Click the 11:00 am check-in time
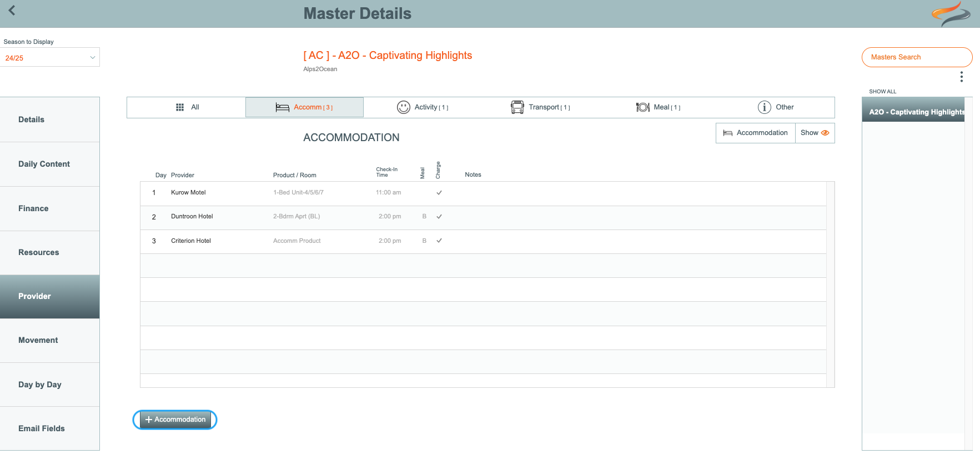This screenshot has width=980, height=459. (389, 193)
